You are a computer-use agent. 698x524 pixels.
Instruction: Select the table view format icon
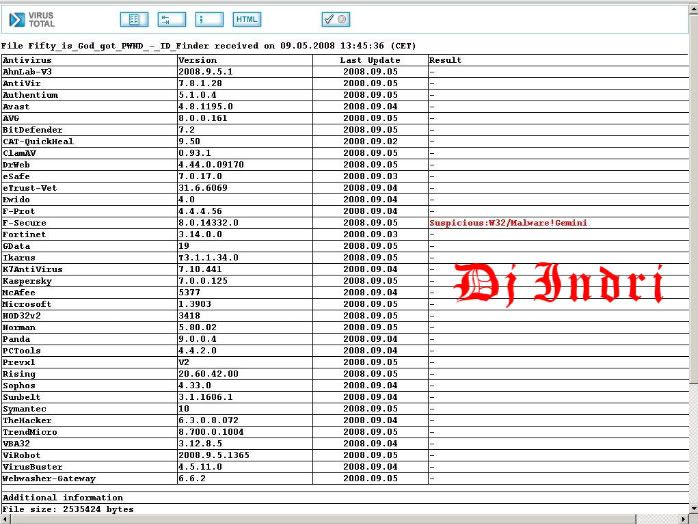(134, 19)
